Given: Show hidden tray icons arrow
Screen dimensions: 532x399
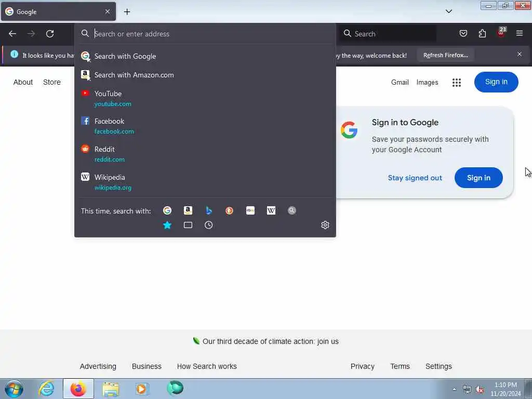Looking at the screenshot, I should pyautogui.click(x=454, y=389).
